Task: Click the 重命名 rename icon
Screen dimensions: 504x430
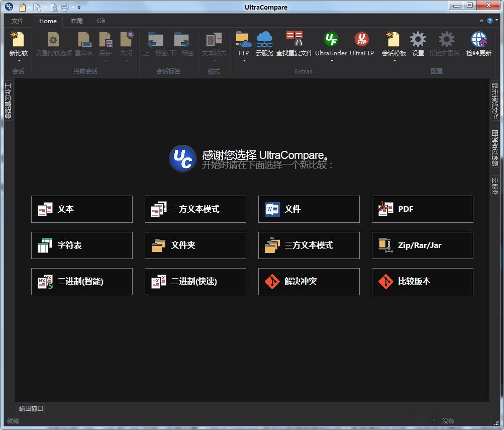Action: (x=84, y=40)
